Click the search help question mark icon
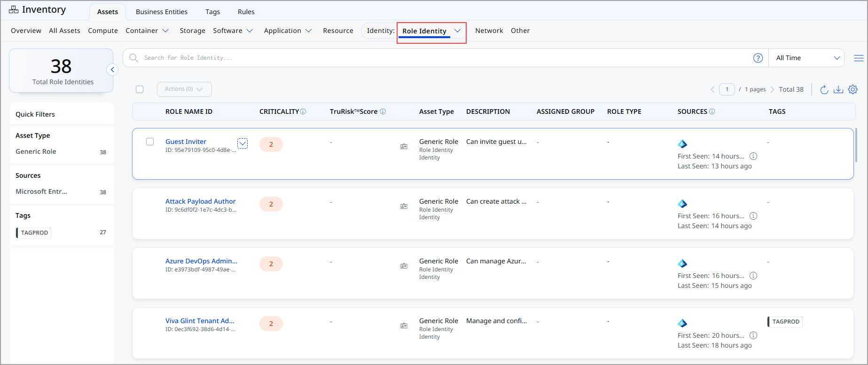The height and width of the screenshot is (365, 868). coord(758,58)
